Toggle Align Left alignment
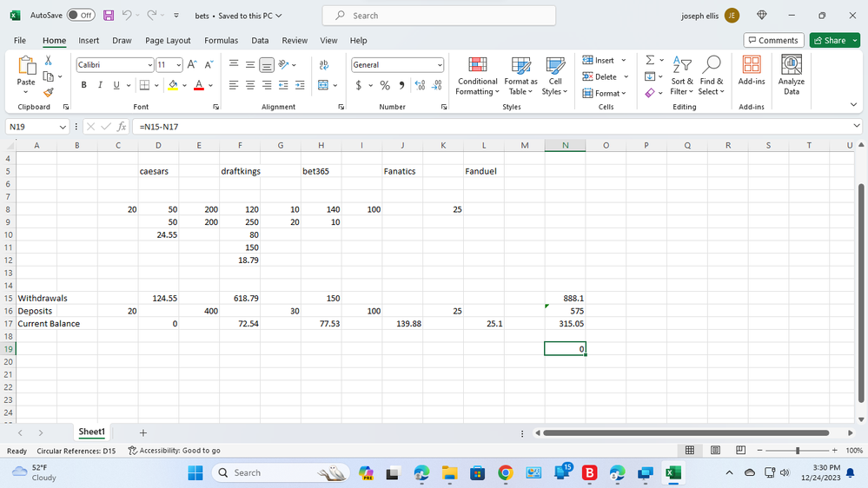Screen dimensions: 868x488 234,84
